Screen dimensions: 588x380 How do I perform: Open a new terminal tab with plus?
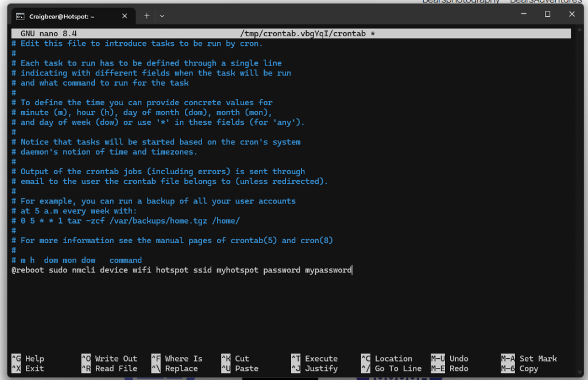tap(146, 16)
